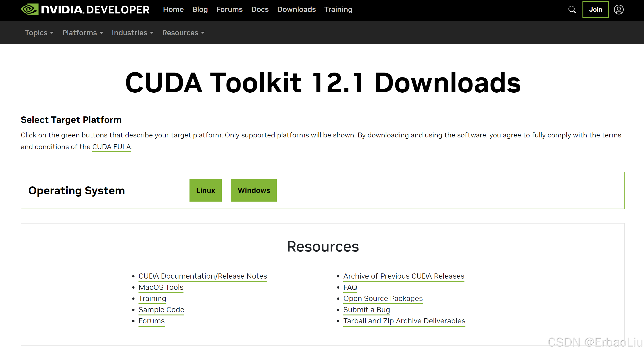Open Tarball and Zip Archive Deliverables
Viewport: 644px width, 353px height.
[404, 321]
